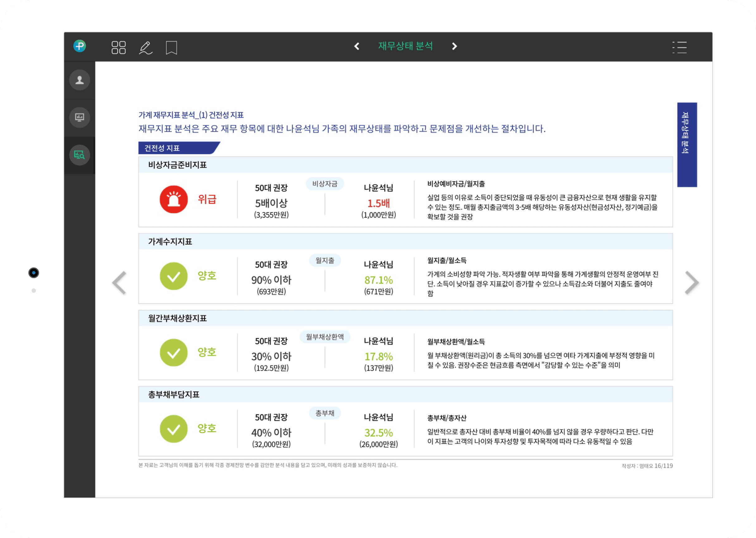
Task: Advance to next page with large right arrow
Action: (692, 283)
